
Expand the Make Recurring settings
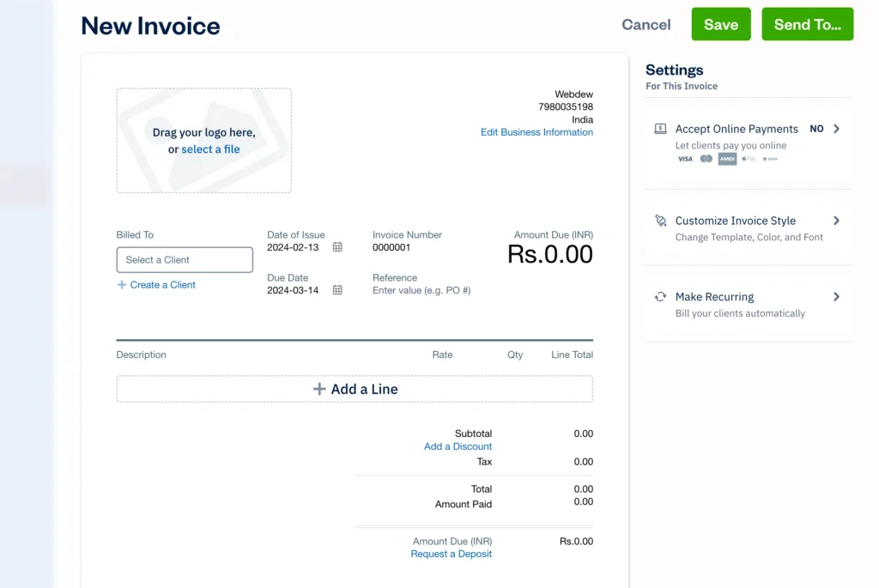coord(835,296)
